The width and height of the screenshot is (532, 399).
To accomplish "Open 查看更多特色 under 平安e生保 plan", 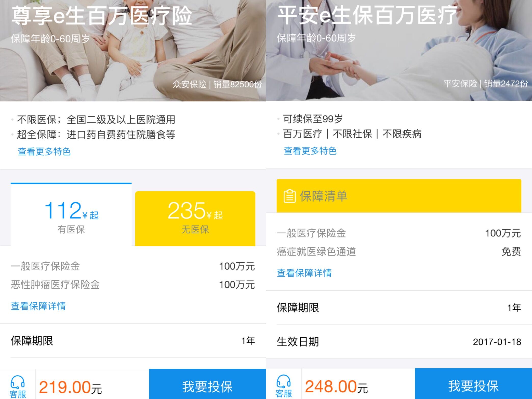I will coord(310,151).
